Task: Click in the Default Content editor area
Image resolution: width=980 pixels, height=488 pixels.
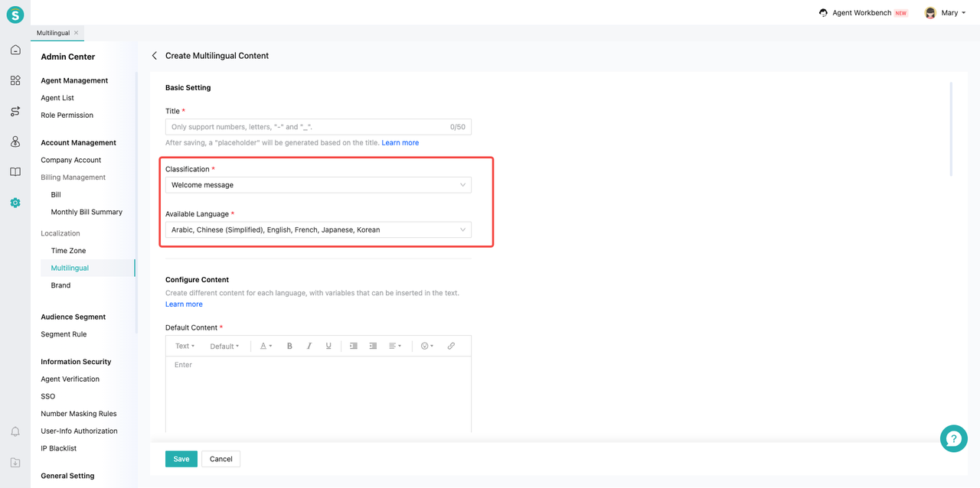Action: pyautogui.click(x=318, y=395)
